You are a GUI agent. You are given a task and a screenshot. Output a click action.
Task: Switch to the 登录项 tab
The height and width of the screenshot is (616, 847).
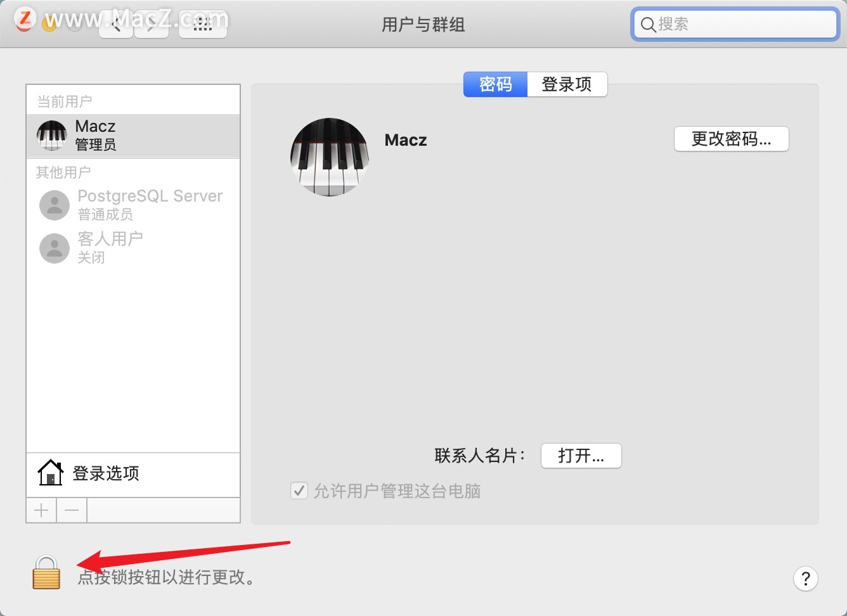click(x=567, y=84)
